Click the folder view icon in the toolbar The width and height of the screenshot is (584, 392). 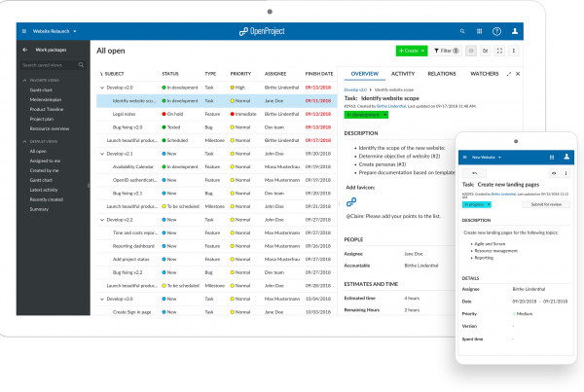click(x=486, y=51)
